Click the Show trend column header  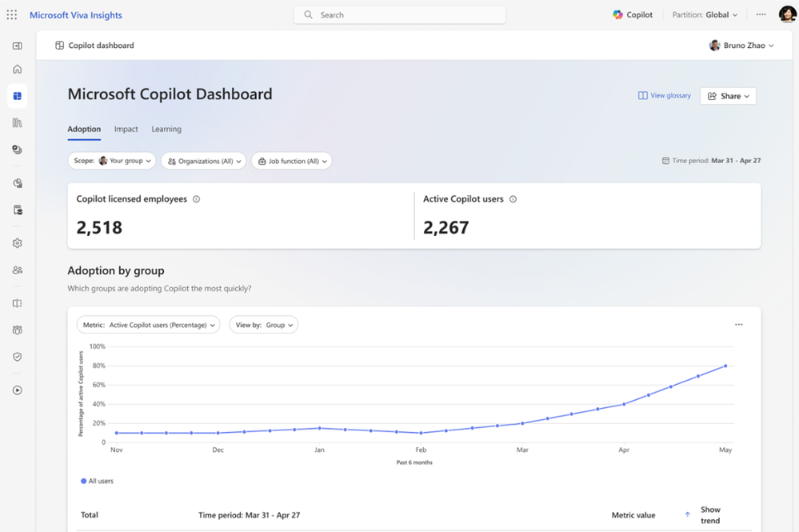[x=710, y=514]
